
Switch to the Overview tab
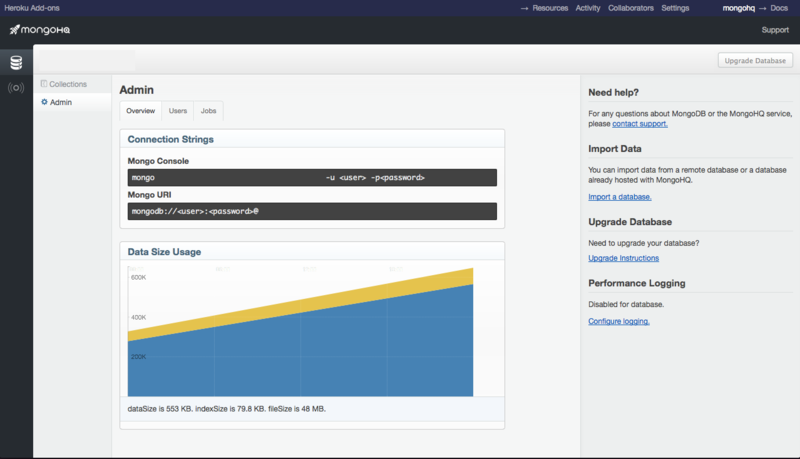141,111
